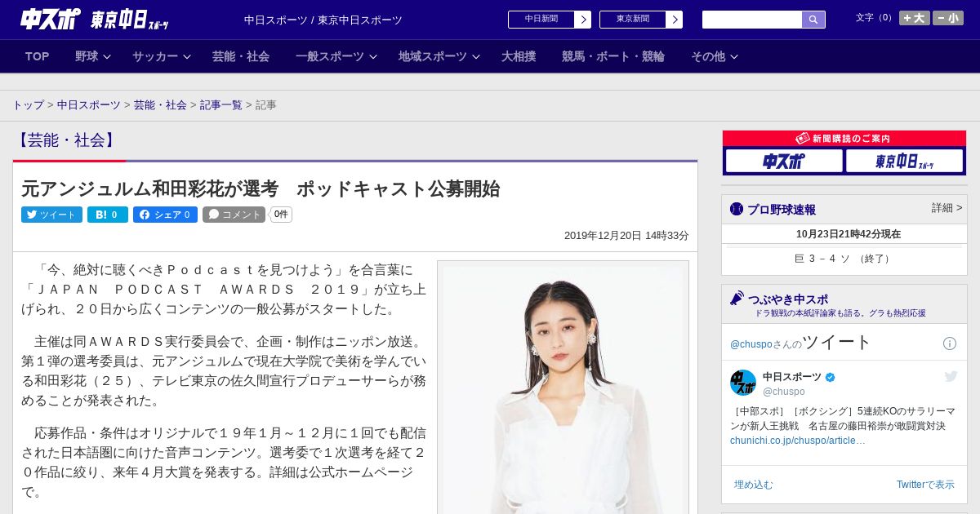Open 競馬・ボート・競輪 navigation item
The width and height of the screenshot is (980, 514).
click(613, 56)
